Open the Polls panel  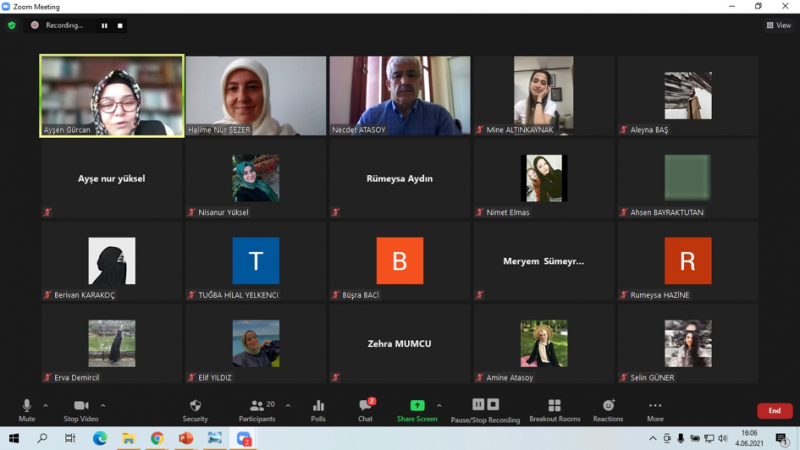point(318,409)
